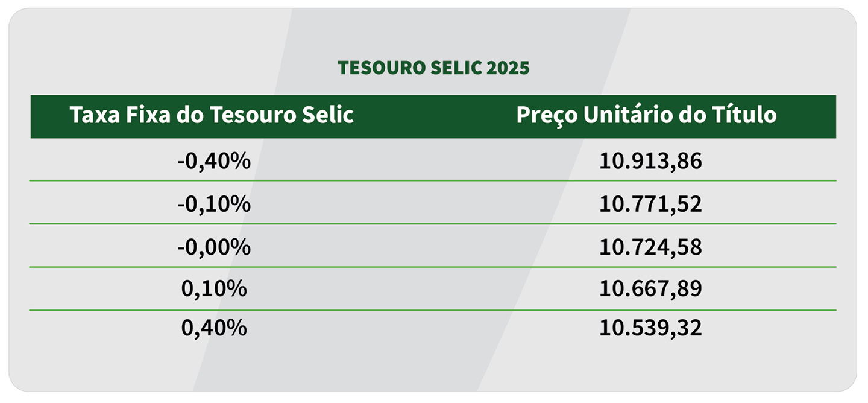This screenshot has width=868, height=403.
Task: Click the -0,00% rate cell
Action: [214, 247]
